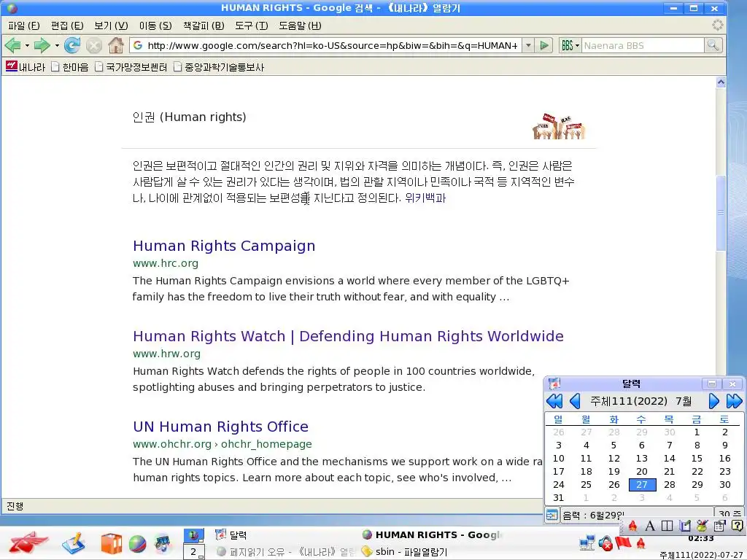
Task: Go back with the green left arrow
Action: [13, 45]
